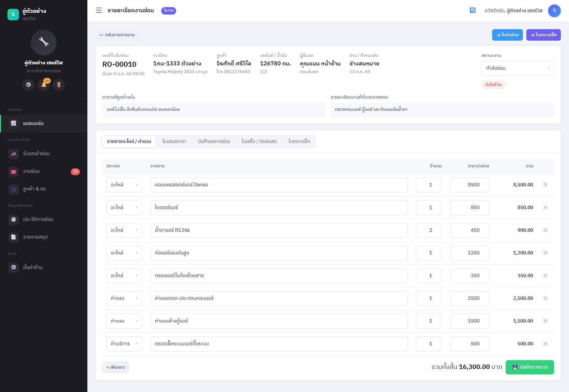Remove the ตรวจเช็คระบบแอร์ทั้งระบบ row
Screen dimensions: 569x392
click(x=545, y=344)
